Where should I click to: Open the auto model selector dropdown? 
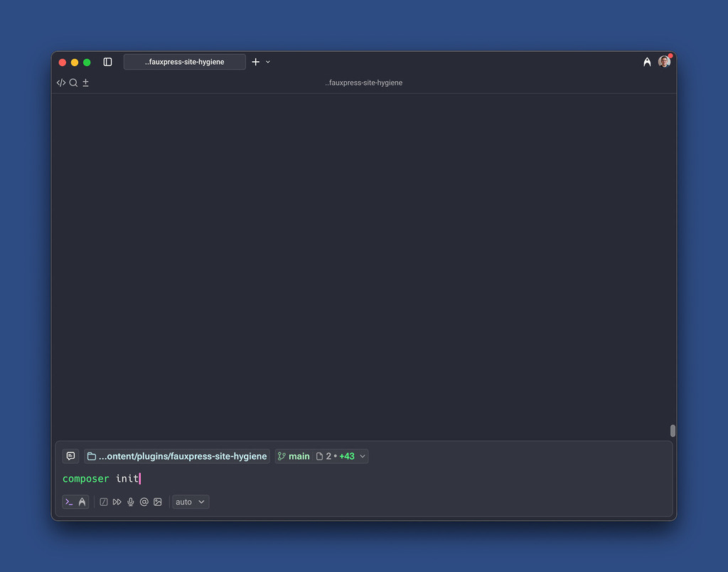190,502
